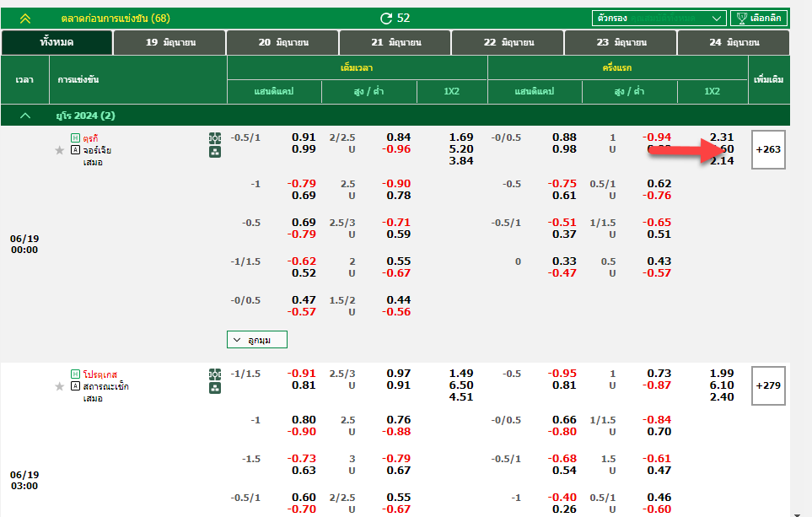
Task: Pick โปรตุเกส first-half win odds 1.99
Action: (722, 374)
